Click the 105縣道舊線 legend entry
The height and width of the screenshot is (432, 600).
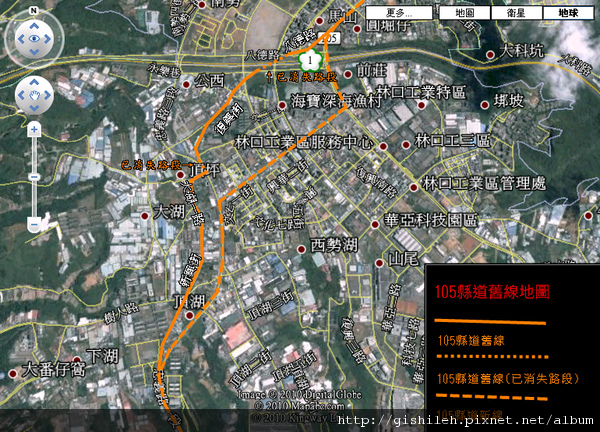(471, 341)
